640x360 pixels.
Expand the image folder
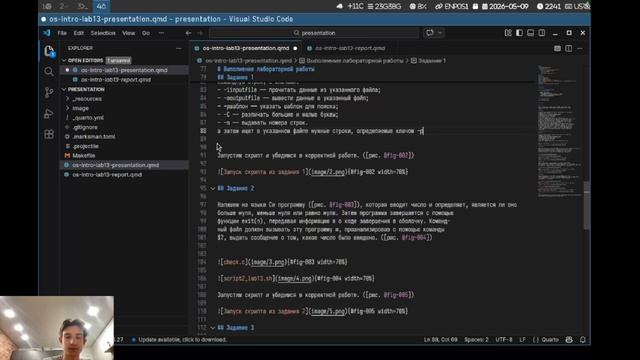pyautogui.click(x=80, y=108)
